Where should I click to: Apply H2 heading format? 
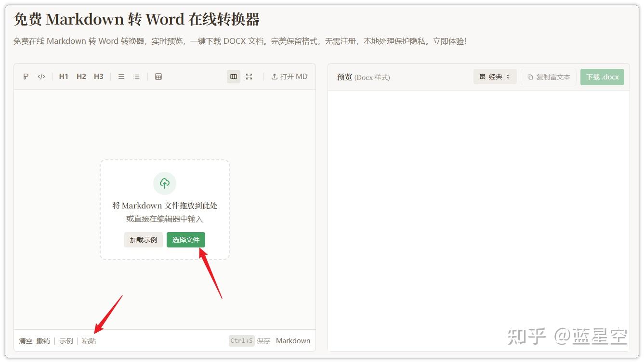point(81,77)
